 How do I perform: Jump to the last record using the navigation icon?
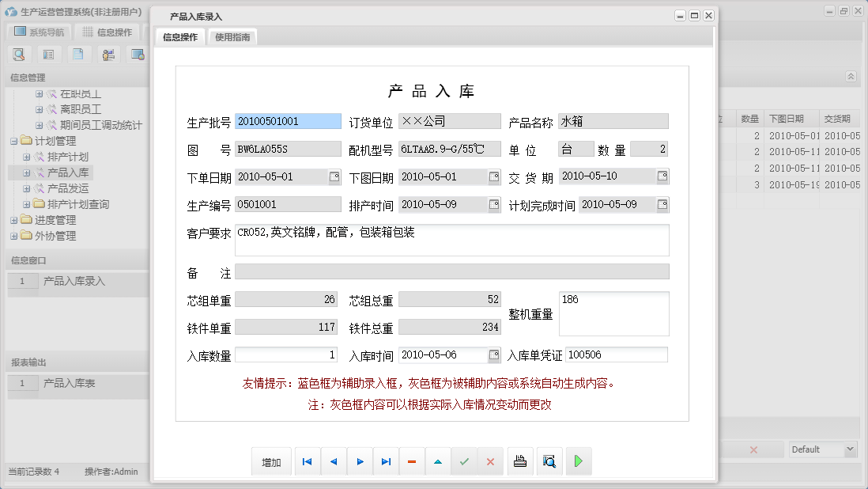pyautogui.click(x=386, y=461)
